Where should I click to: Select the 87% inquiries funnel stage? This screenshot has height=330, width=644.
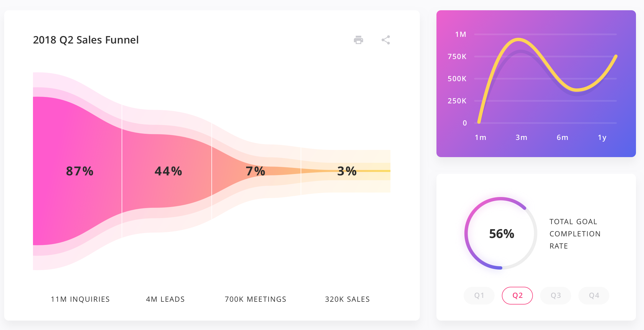80,171
